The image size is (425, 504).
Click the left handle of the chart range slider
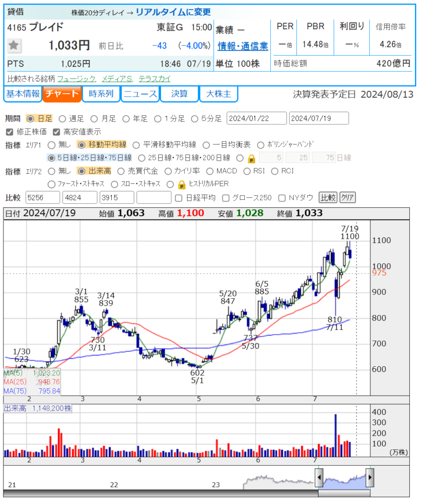point(319,477)
